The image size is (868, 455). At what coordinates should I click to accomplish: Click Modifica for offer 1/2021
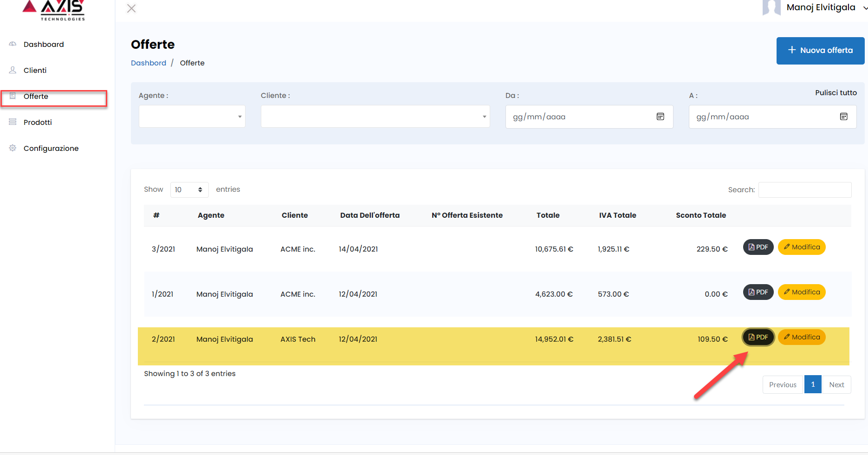click(802, 292)
